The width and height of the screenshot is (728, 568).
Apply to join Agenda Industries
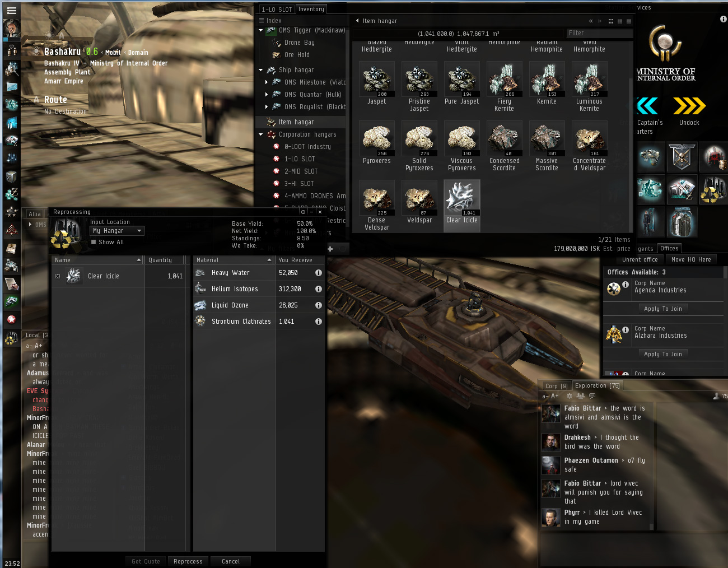coord(663,309)
